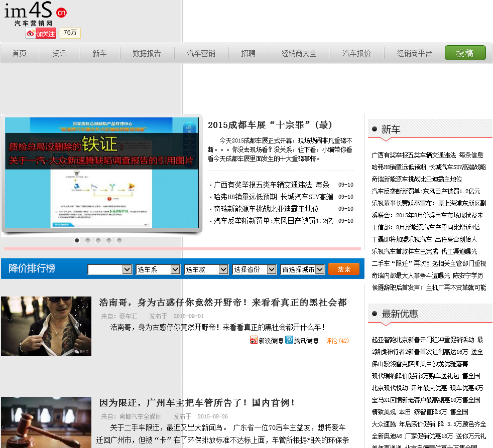493x448 pixels.
Task: Open promo link 起亚智跑北京新春开门红
Action: click(x=427, y=340)
